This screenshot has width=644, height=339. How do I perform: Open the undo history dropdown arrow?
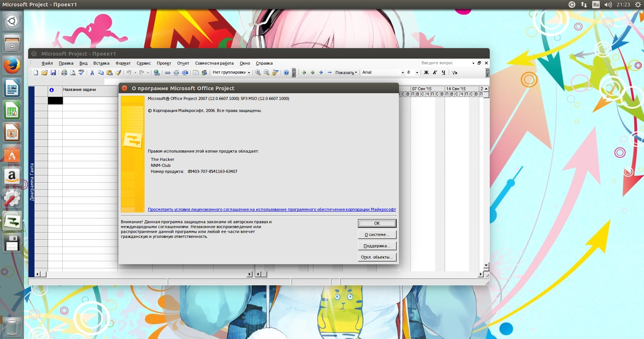point(135,73)
